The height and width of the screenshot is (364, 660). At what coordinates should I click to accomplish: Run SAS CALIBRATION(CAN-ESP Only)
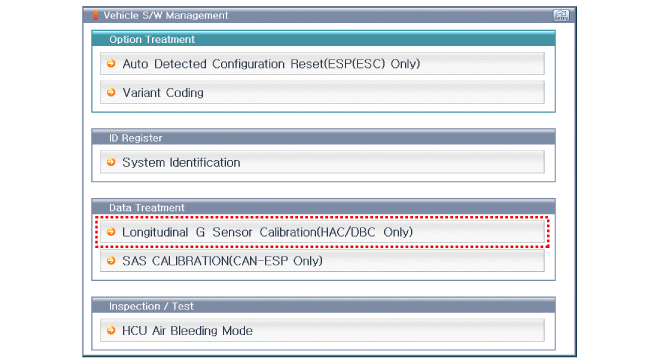pos(322,260)
